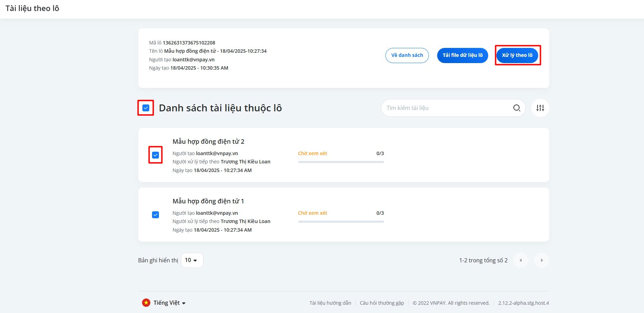Open document title Mẫu hợp đồng điện tử 2
This screenshot has width=644, height=313.
[x=208, y=142]
